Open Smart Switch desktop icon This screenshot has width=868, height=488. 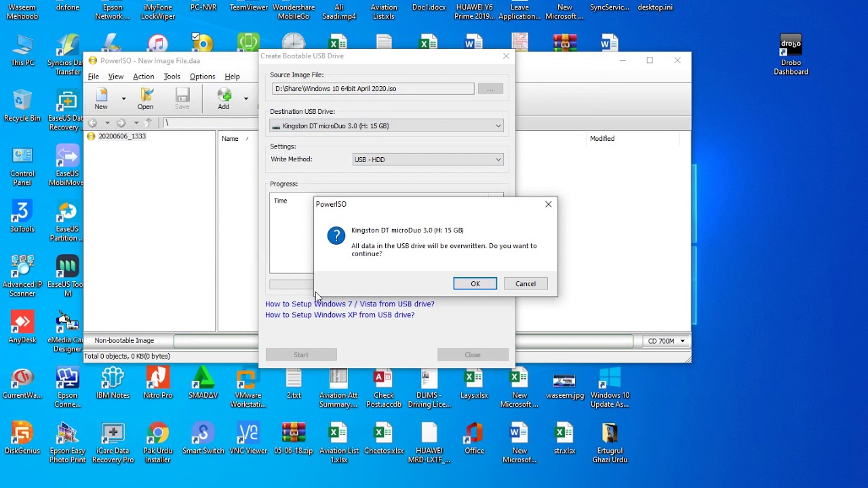(x=203, y=437)
